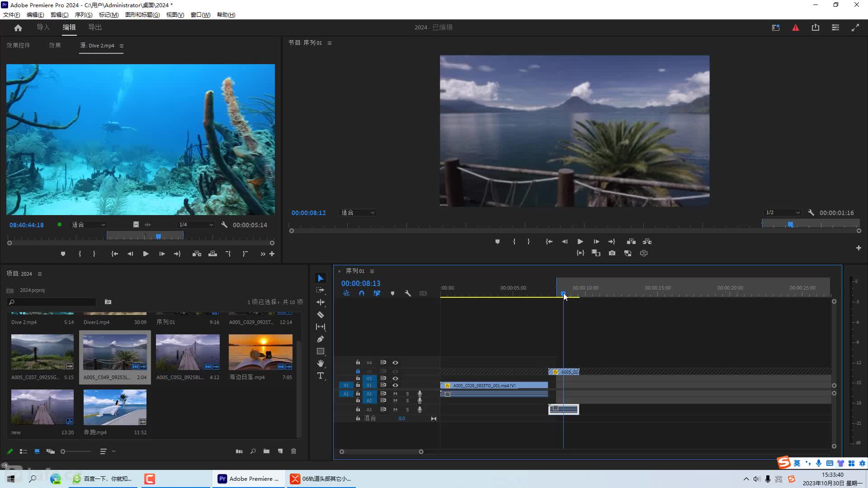The image size is (868, 488).
Task: Delete selected item with trash icon
Action: coord(294,451)
